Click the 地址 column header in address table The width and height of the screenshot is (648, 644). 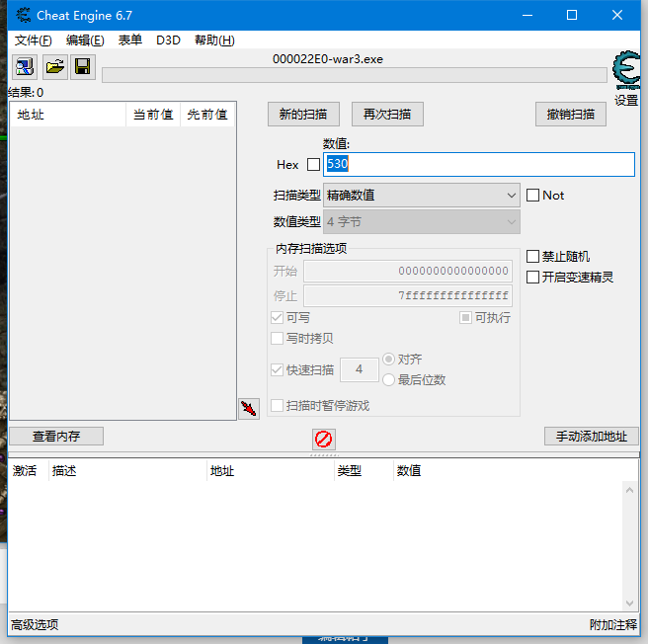[271, 471]
